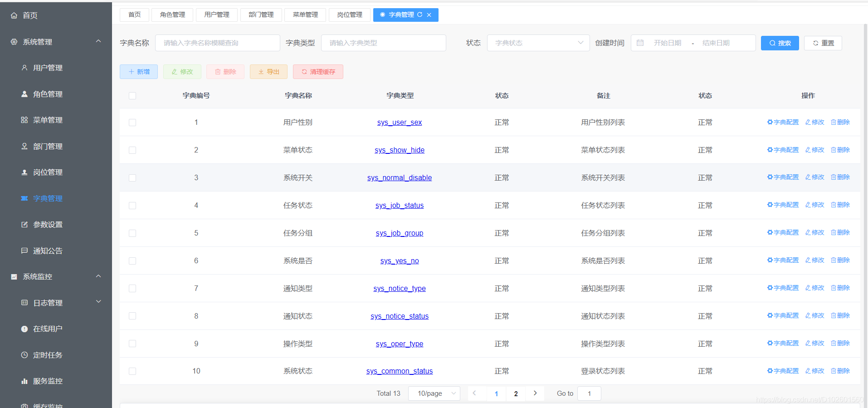Click the 部门管理 sidebar icon
Image resolution: width=868 pixels, height=408 pixels.
pos(24,146)
